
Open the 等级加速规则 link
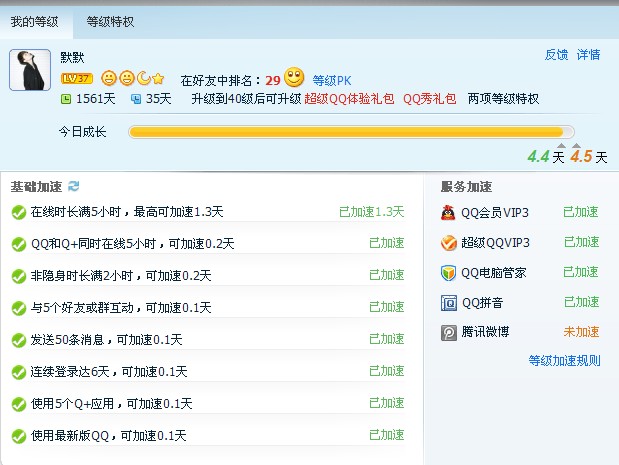pos(565,360)
